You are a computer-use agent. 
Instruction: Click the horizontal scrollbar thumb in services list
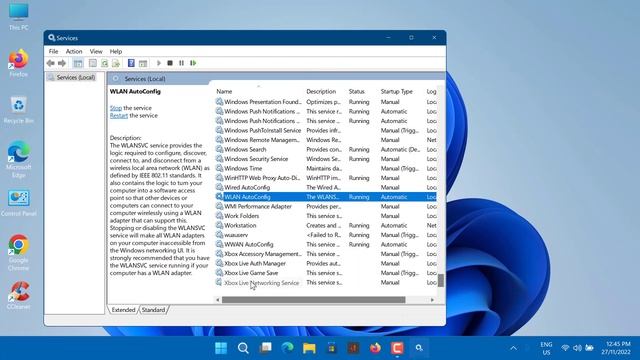tap(313, 300)
